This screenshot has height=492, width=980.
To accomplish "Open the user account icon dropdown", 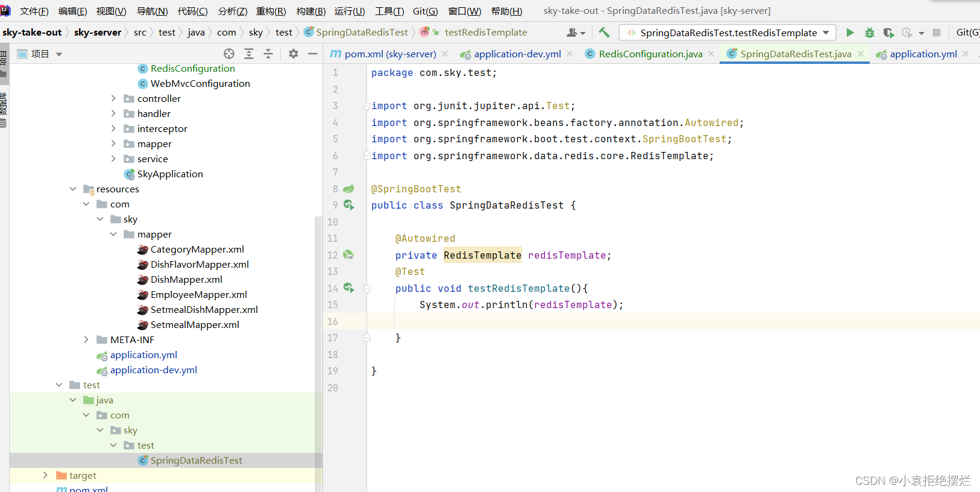I will (576, 33).
